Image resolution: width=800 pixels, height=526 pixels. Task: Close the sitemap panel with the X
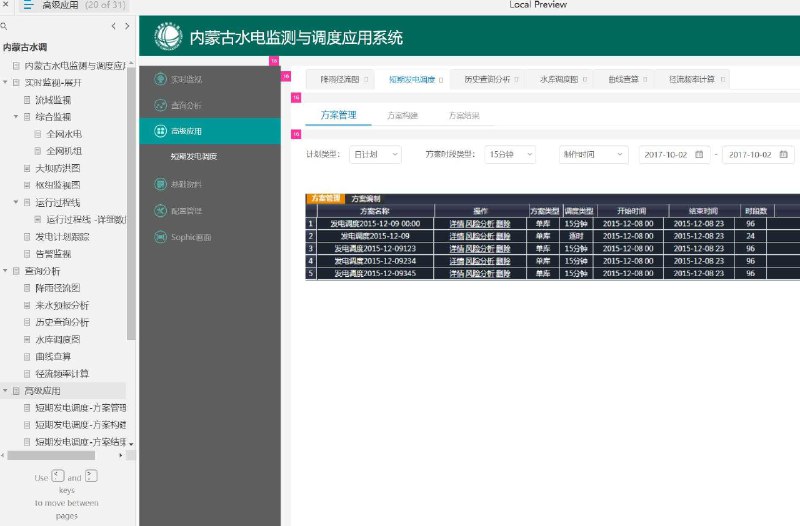click(x=6, y=4)
